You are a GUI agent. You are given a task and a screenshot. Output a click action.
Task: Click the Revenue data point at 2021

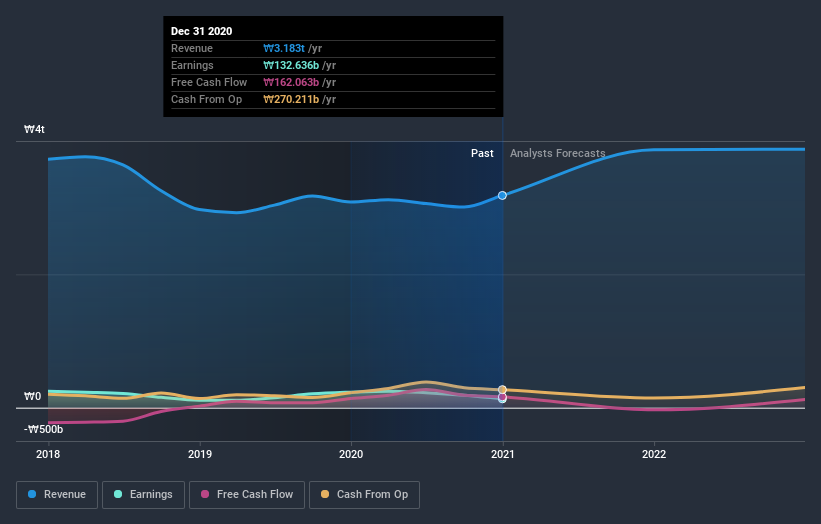point(502,195)
